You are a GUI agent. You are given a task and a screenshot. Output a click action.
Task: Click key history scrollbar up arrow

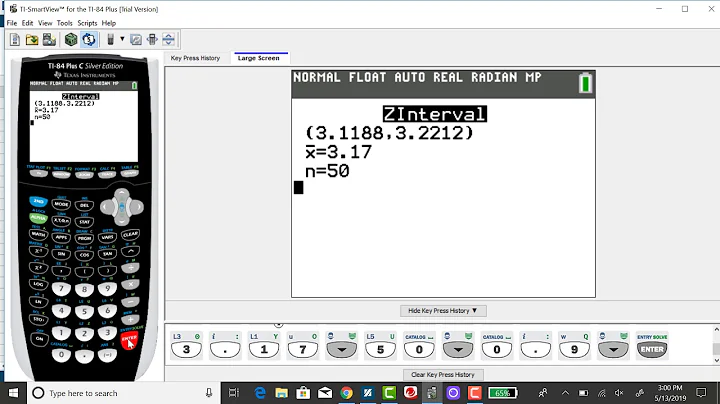coord(716,329)
